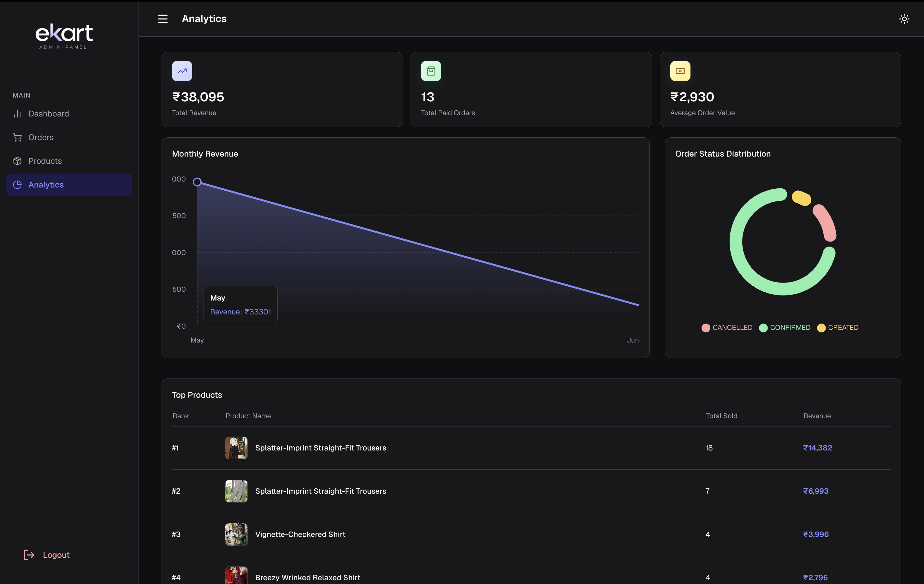Screen dimensions: 924x584
Task: Open Breezy Wrinked Relaxed Shirt thumbnail
Action: click(x=236, y=575)
